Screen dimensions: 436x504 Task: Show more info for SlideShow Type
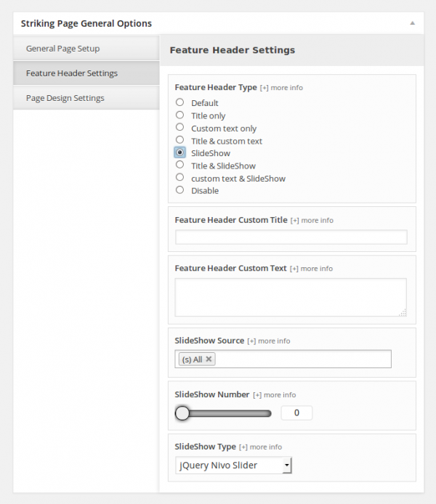coord(260,447)
